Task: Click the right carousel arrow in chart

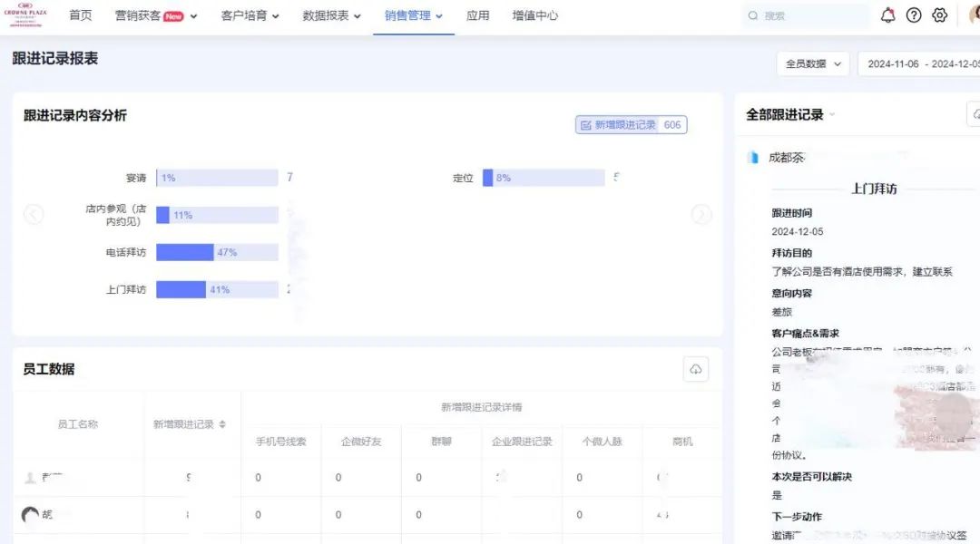Action: point(701,214)
